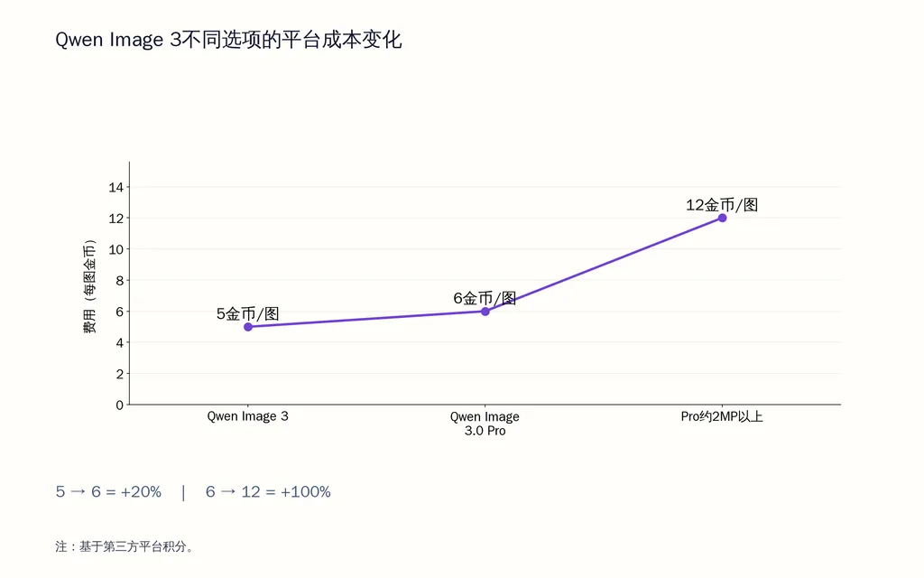Click the y-axis title '费用（每图金币）'
The width and height of the screenshot is (924, 578).
pyautogui.click(x=89, y=286)
